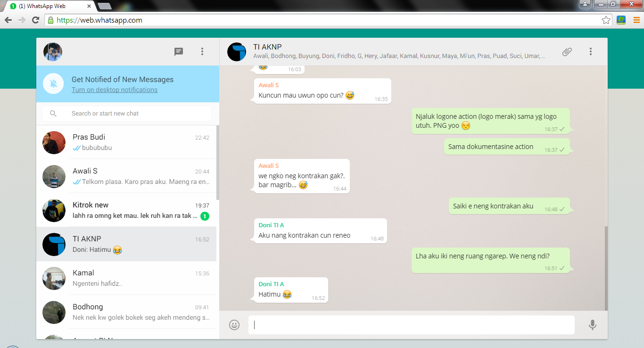Click last message "Hatimu" bubble
The image size is (644, 348).
[291, 290]
